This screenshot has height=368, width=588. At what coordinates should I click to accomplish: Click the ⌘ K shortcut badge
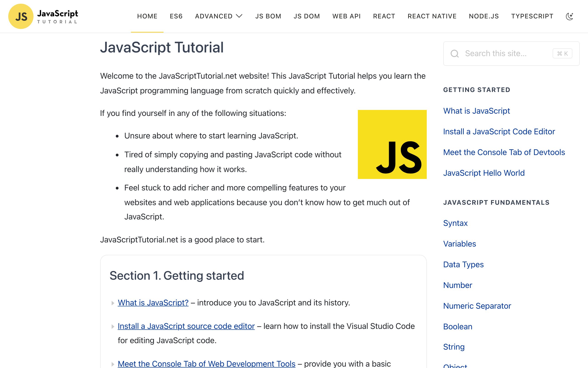562,54
